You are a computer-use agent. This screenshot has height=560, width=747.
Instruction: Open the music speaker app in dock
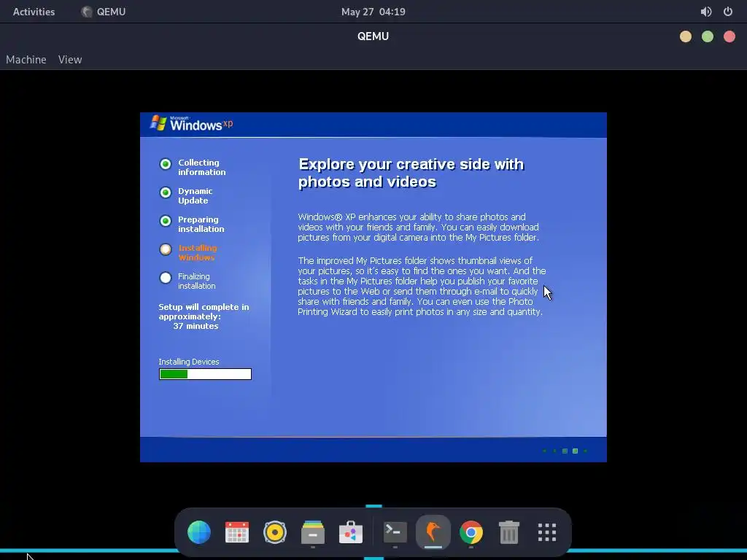click(275, 532)
